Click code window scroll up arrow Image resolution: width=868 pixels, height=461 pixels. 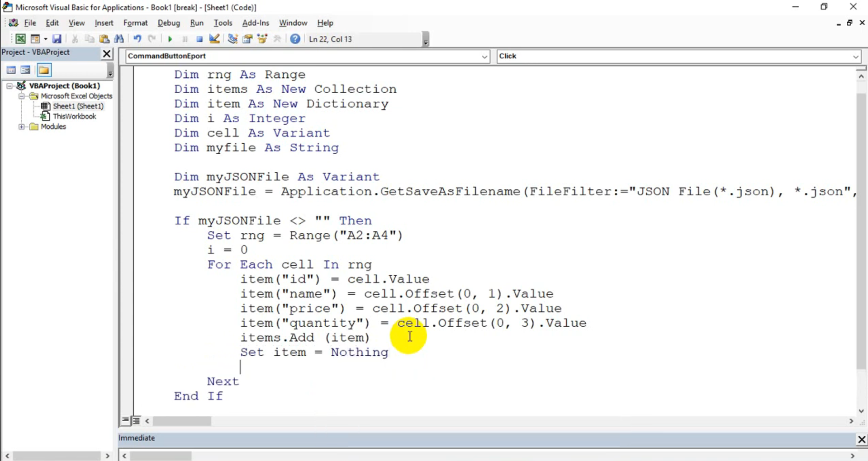(861, 77)
